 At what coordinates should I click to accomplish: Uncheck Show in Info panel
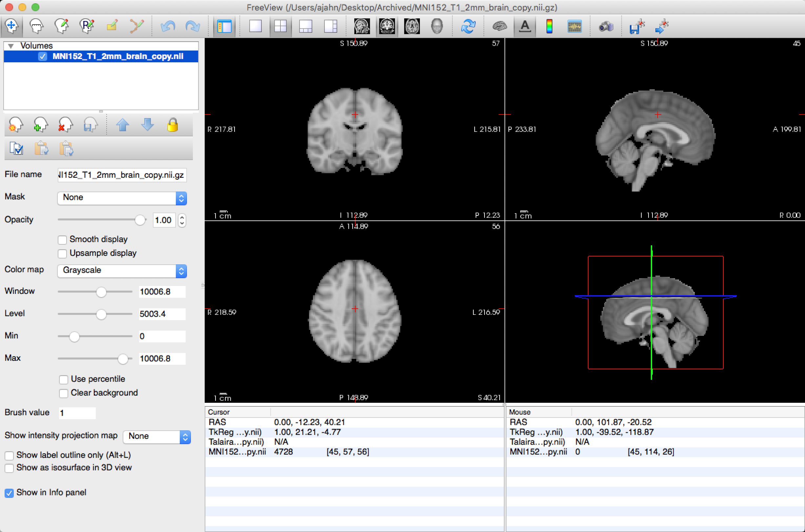click(x=9, y=493)
